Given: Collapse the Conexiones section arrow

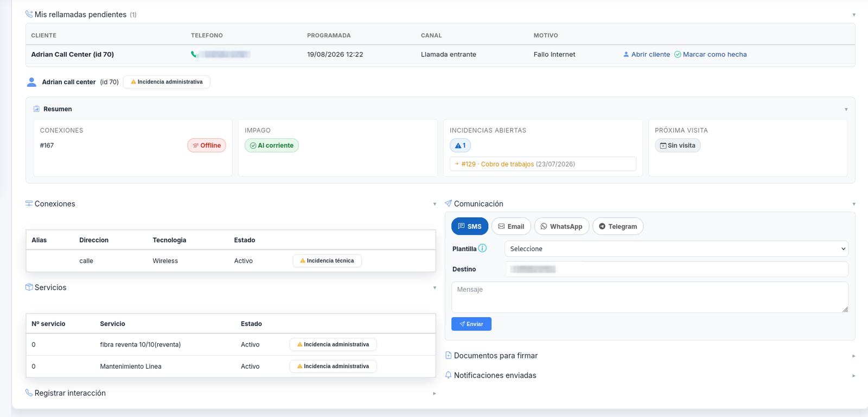Looking at the screenshot, I should click(x=435, y=204).
